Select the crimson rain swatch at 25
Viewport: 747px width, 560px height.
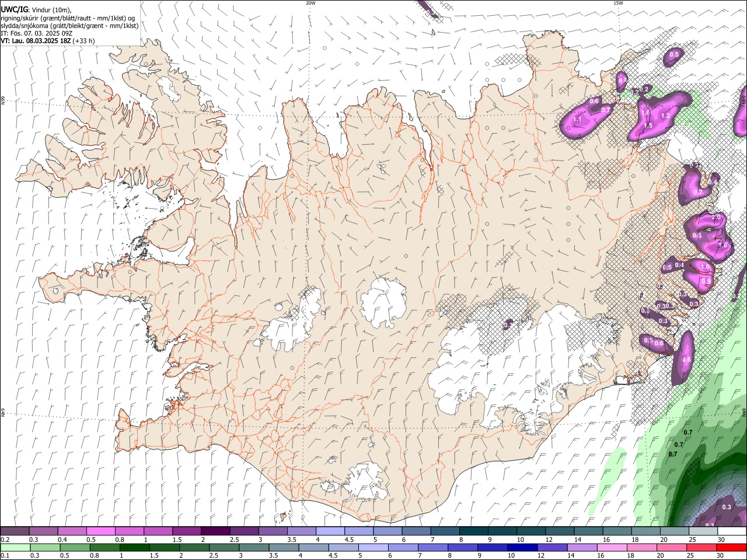pyautogui.click(x=701, y=547)
